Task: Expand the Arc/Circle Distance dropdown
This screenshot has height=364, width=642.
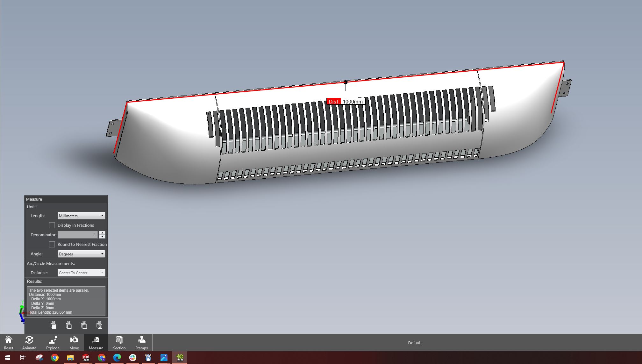Action: click(x=82, y=273)
